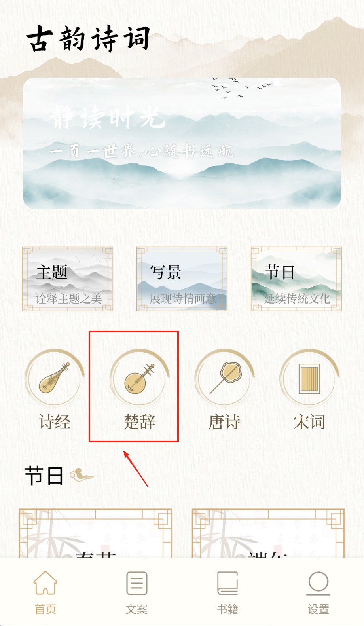Open the 书籍 book icon
The width and height of the screenshot is (364, 626).
227,582
